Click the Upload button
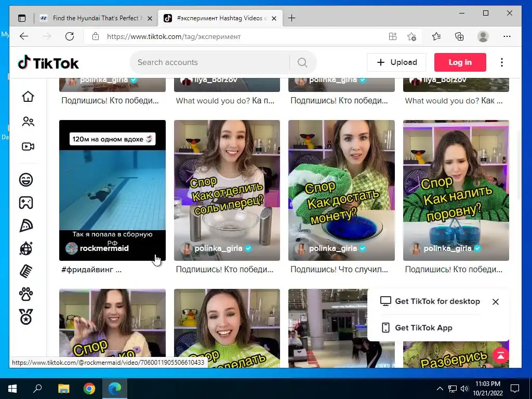 [x=396, y=62]
